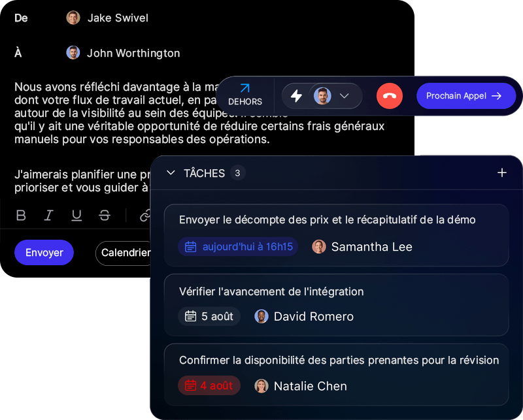The width and height of the screenshot is (523, 420).
Task: Send the email with Envoyer button
Action: [x=44, y=252]
